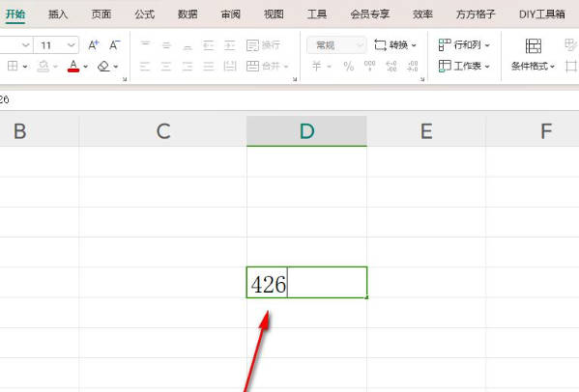Switch to the 公式 Formulas tab
The image size is (579, 392).
[144, 14]
